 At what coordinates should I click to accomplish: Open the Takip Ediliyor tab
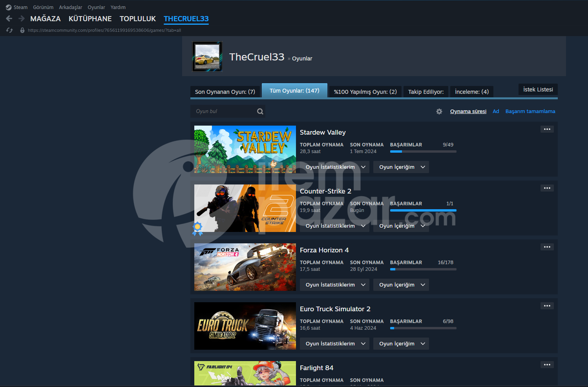point(426,92)
